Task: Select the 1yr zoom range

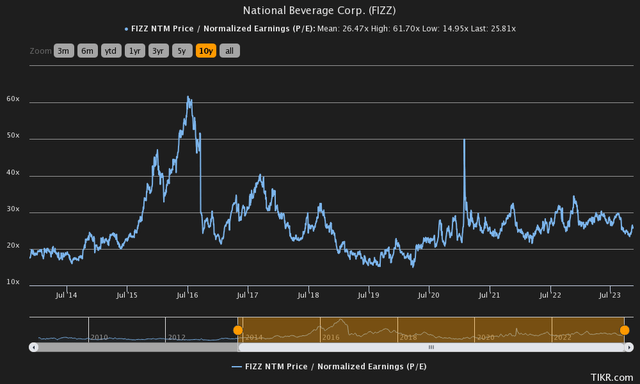Action: [135, 51]
